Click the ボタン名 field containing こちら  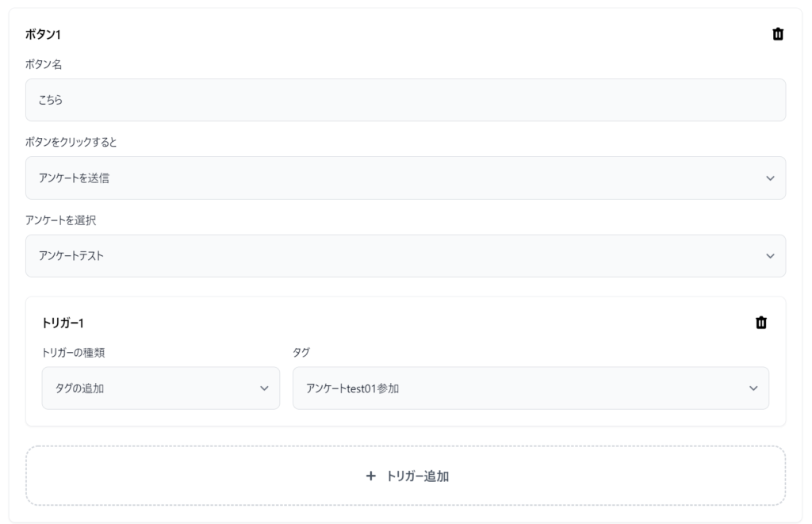point(405,100)
